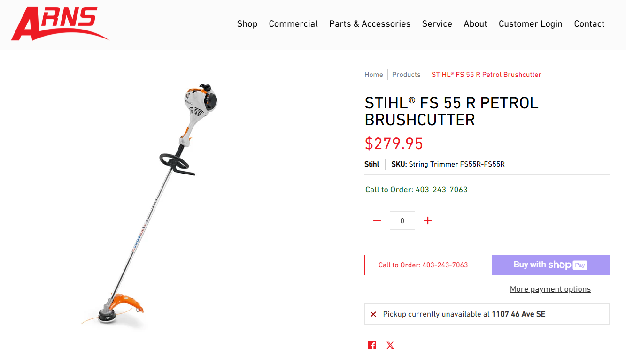Image resolution: width=626 pixels, height=364 pixels.
Task: Open the Shop menu
Action: pos(247,24)
